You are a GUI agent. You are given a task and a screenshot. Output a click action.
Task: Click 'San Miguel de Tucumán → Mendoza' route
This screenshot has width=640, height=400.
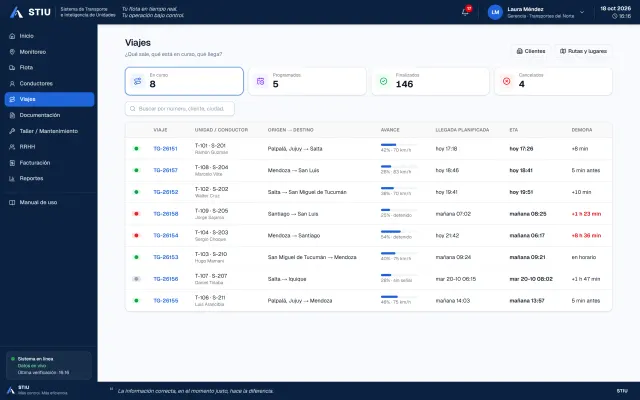pyautogui.click(x=312, y=257)
